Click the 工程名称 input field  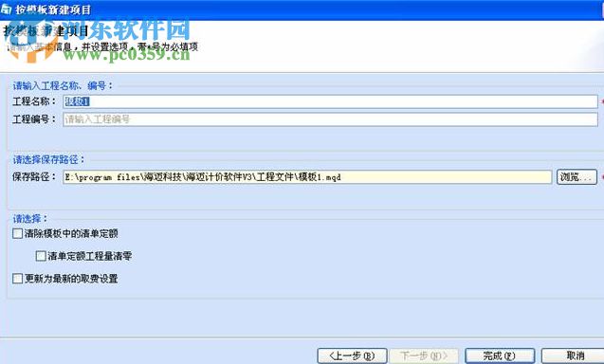331,101
